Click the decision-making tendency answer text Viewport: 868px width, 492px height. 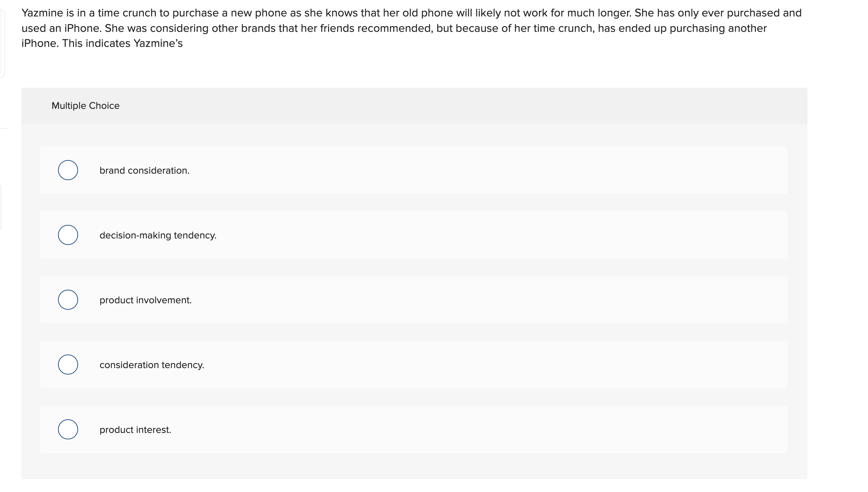coord(158,235)
